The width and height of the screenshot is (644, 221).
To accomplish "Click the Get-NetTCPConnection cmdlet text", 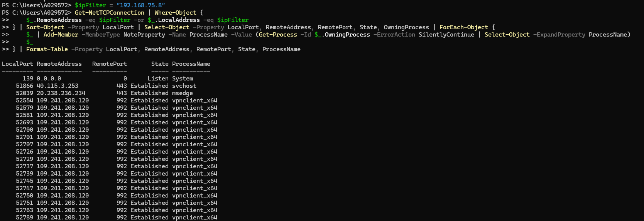I will click(109, 13).
